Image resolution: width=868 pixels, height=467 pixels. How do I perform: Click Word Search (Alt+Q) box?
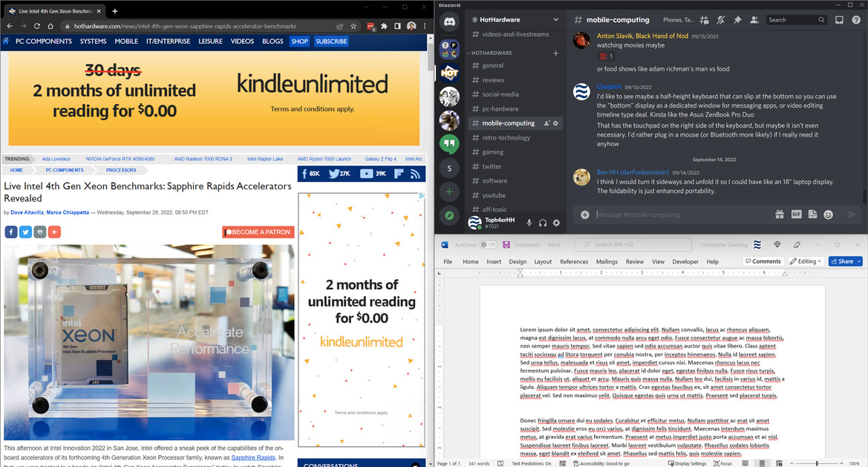[x=633, y=244]
